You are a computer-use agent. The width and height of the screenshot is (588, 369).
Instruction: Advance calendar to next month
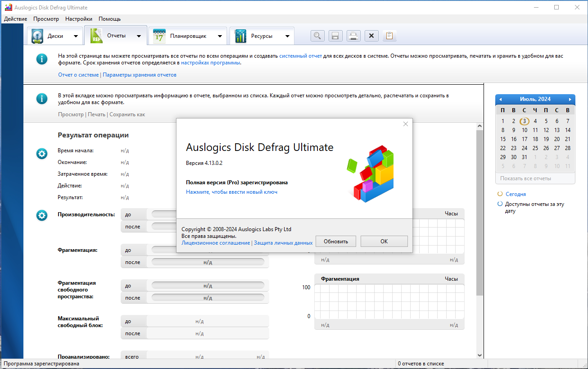(x=570, y=99)
